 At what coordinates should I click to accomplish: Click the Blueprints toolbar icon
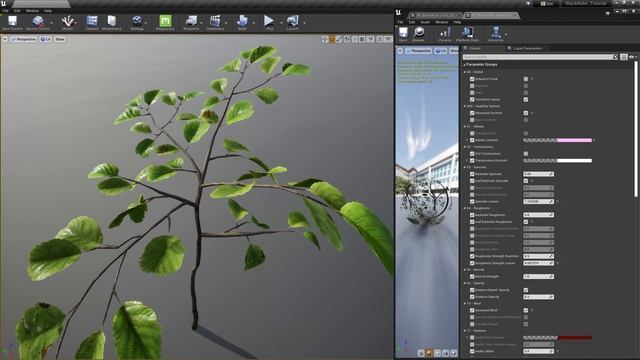coord(191,22)
